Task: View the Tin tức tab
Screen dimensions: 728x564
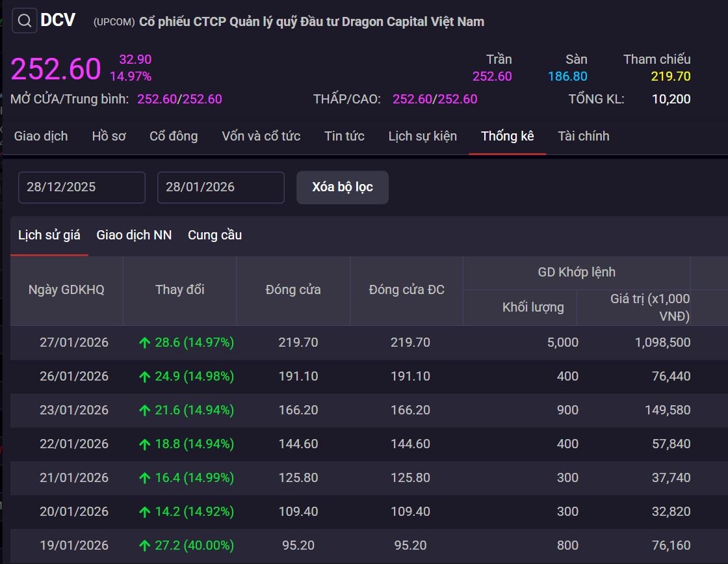Action: [x=344, y=137]
